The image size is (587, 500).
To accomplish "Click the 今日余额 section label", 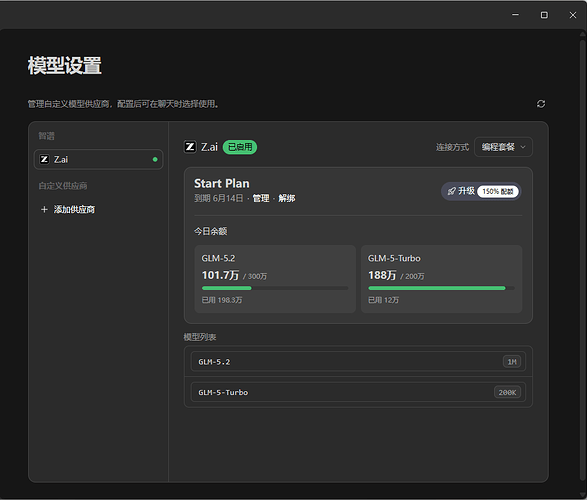I will [210, 231].
